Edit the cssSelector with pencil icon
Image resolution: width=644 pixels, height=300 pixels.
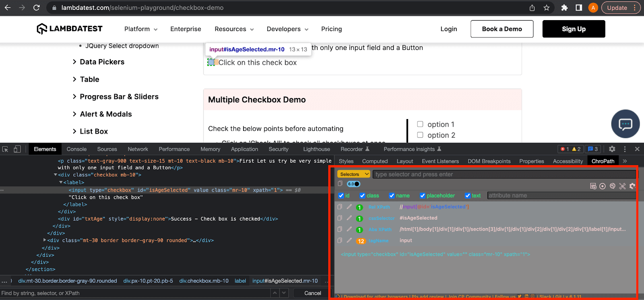click(x=349, y=218)
